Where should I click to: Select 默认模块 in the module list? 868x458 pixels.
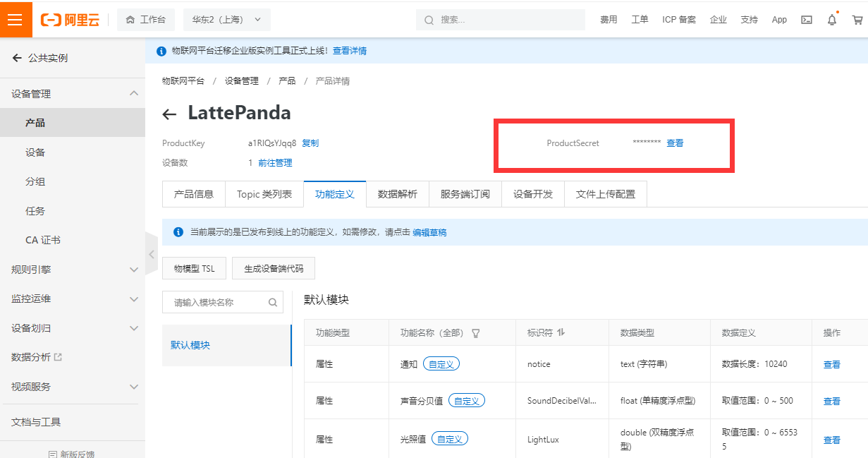(226, 345)
